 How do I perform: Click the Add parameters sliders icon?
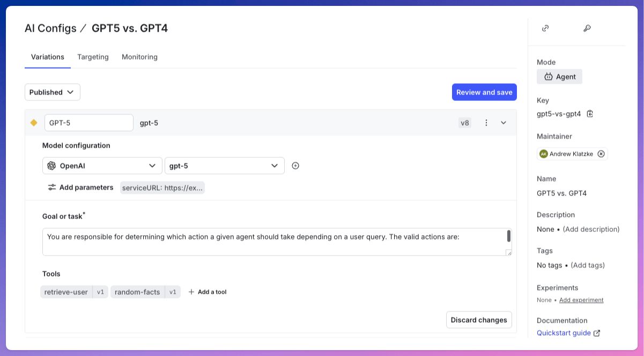tap(52, 187)
